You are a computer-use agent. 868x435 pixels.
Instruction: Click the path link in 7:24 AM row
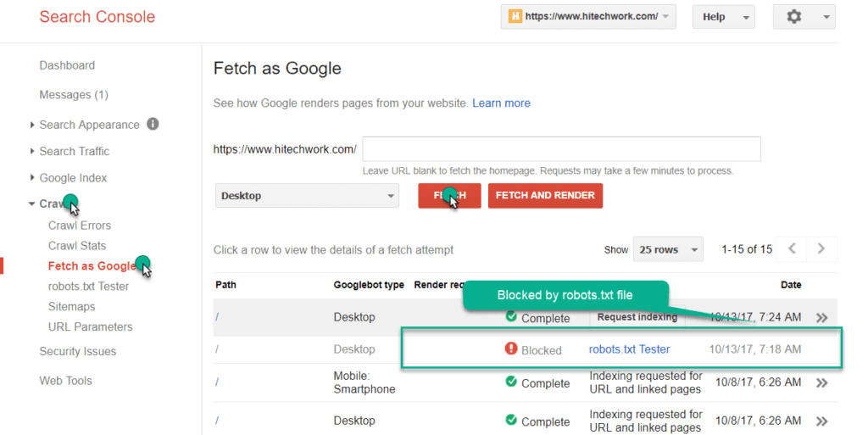point(217,317)
